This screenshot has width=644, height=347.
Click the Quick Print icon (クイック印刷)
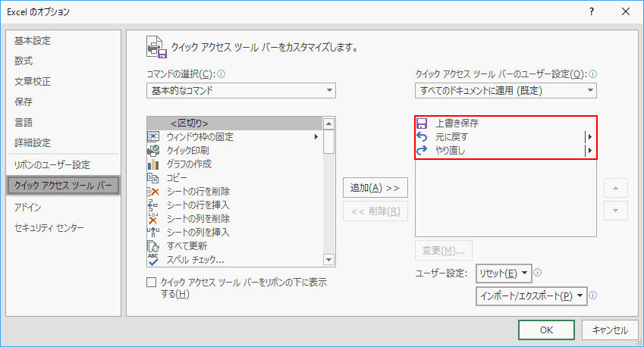point(153,151)
